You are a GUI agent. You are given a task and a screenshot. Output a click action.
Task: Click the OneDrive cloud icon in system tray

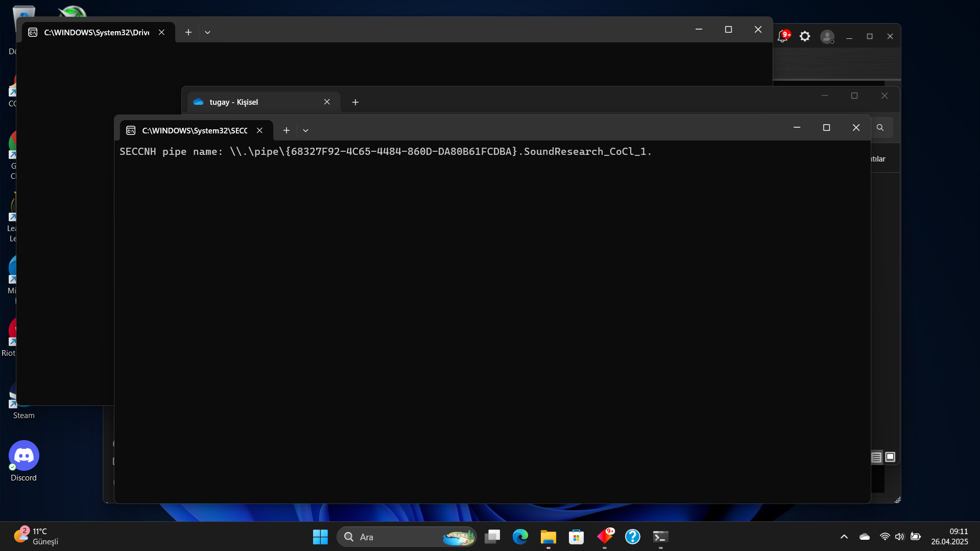pos(865,537)
